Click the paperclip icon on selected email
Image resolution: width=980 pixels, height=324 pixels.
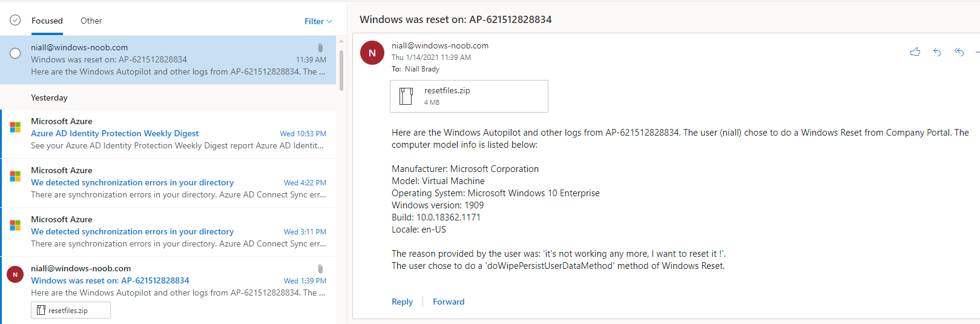[x=320, y=48]
